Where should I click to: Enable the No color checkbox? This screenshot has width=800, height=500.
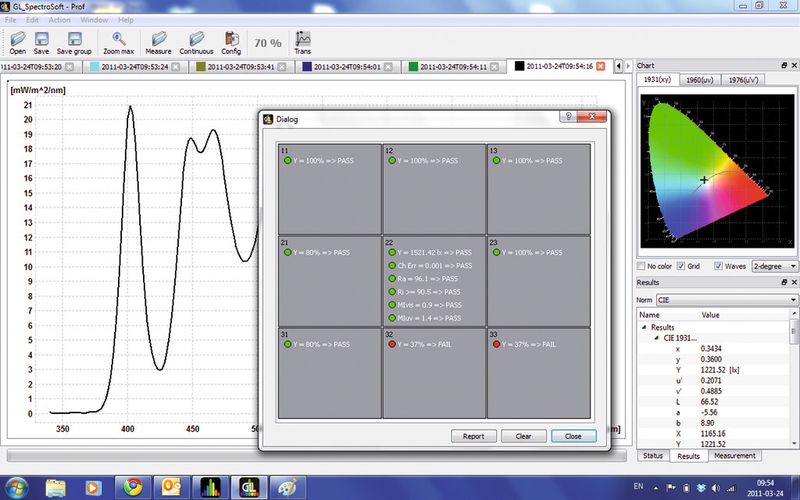(643, 266)
